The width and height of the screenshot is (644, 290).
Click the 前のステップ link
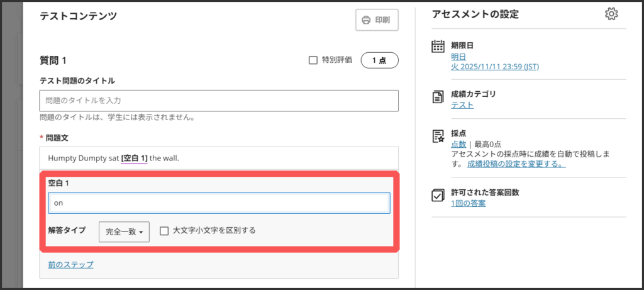[70, 265]
